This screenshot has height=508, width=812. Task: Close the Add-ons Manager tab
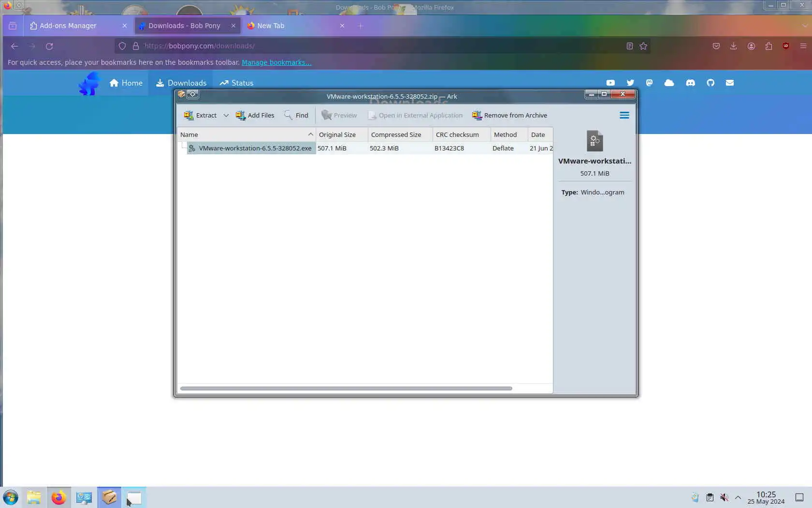tap(125, 26)
